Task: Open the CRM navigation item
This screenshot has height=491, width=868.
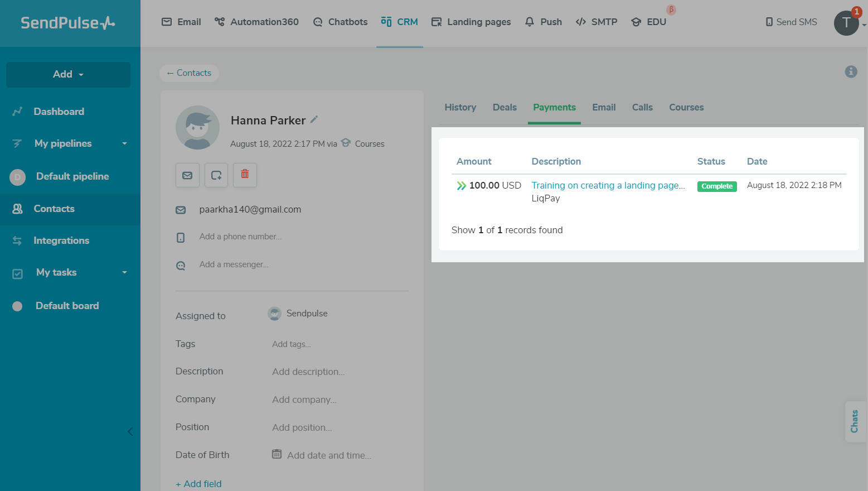Action: coord(399,22)
